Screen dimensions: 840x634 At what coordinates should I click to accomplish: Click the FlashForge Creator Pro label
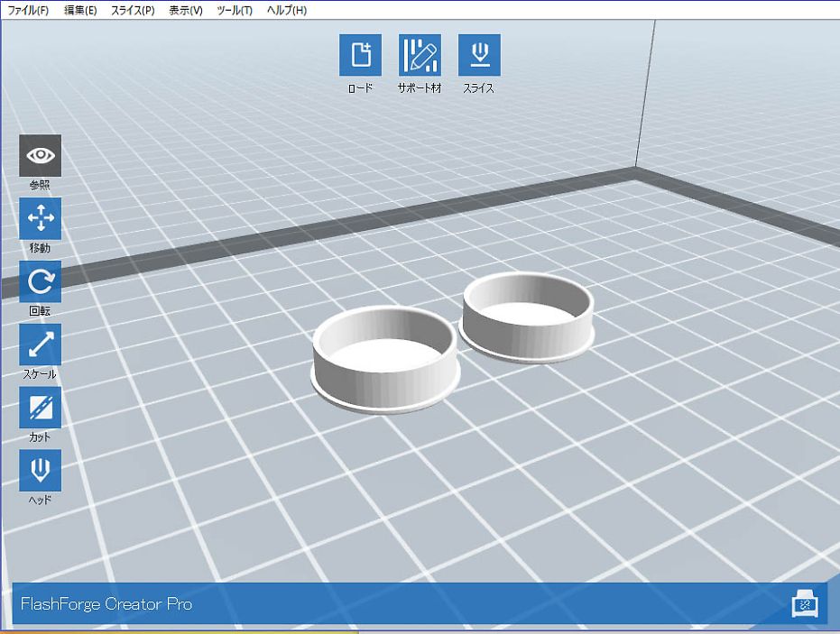(106, 604)
